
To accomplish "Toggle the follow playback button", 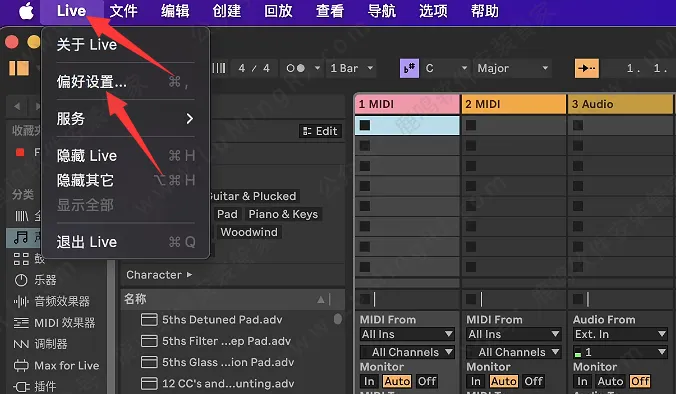I will (587, 68).
